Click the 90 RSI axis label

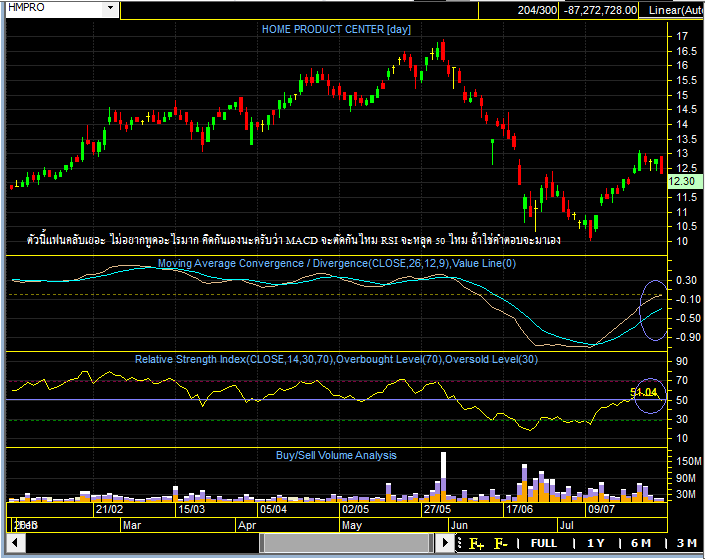(x=682, y=361)
